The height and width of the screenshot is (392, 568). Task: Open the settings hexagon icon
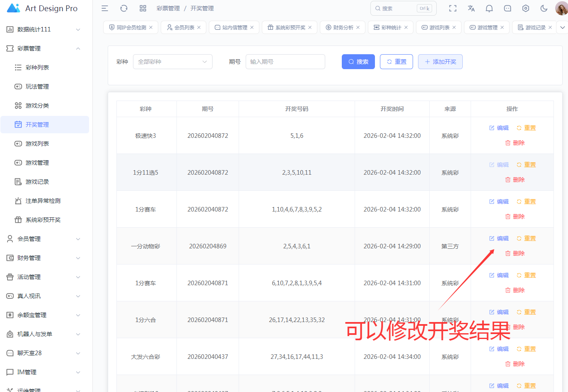526,8
